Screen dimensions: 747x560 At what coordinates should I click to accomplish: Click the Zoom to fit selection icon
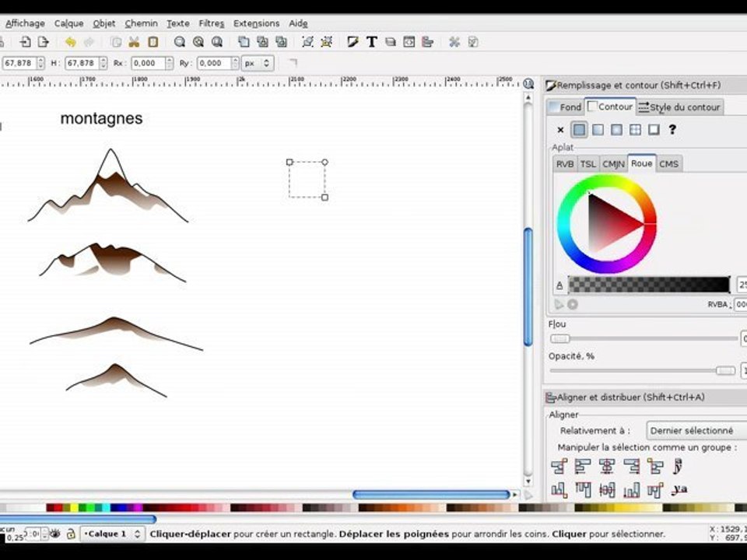coord(180,42)
